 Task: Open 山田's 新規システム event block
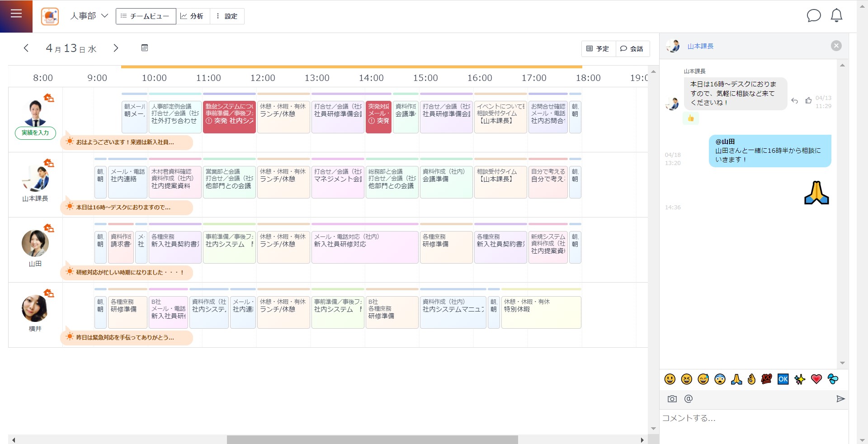548,247
